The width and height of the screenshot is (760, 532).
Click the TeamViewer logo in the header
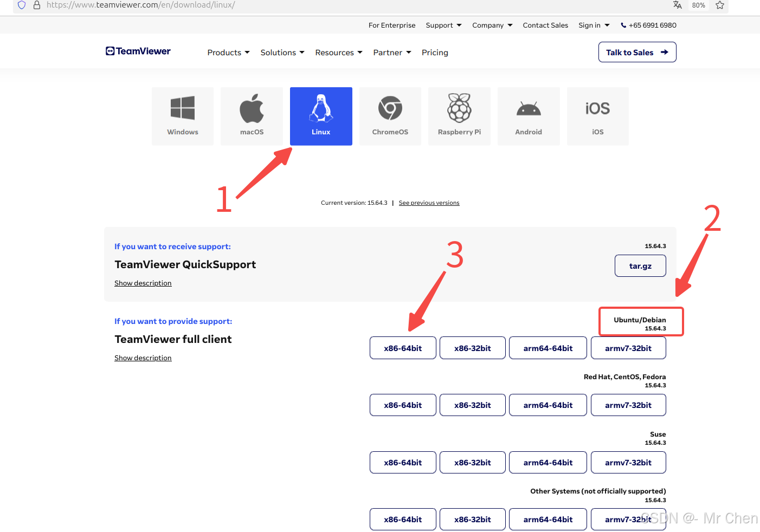pyautogui.click(x=138, y=51)
